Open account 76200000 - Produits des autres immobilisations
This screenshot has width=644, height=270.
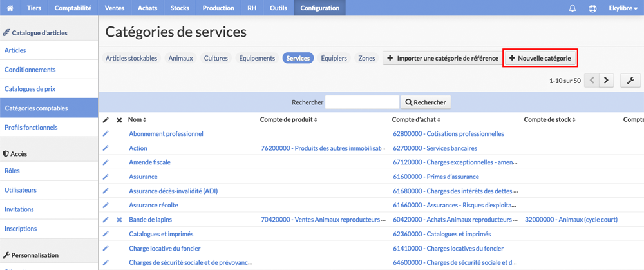click(x=323, y=148)
